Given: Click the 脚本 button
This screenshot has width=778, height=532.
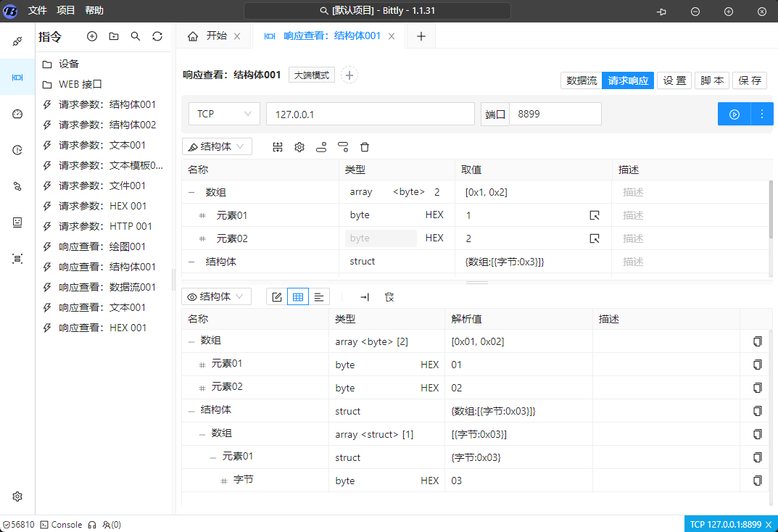Looking at the screenshot, I should pyautogui.click(x=712, y=80).
